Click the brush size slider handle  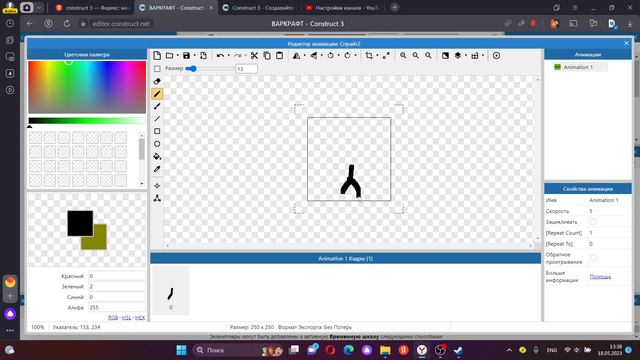[x=193, y=69]
